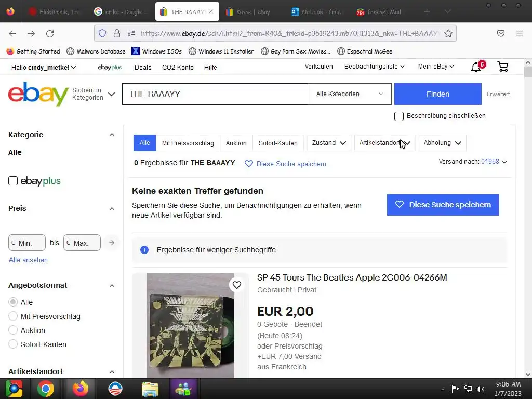Switch to the Outlook tab
Viewport: 532px width, 399px height.
pyautogui.click(x=316, y=12)
